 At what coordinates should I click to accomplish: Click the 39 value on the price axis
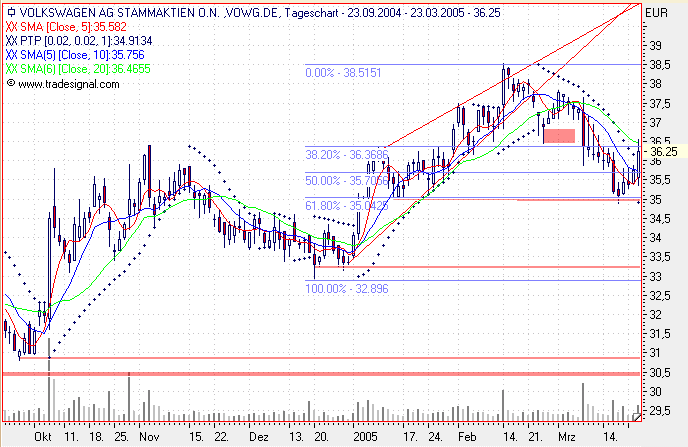(x=655, y=46)
